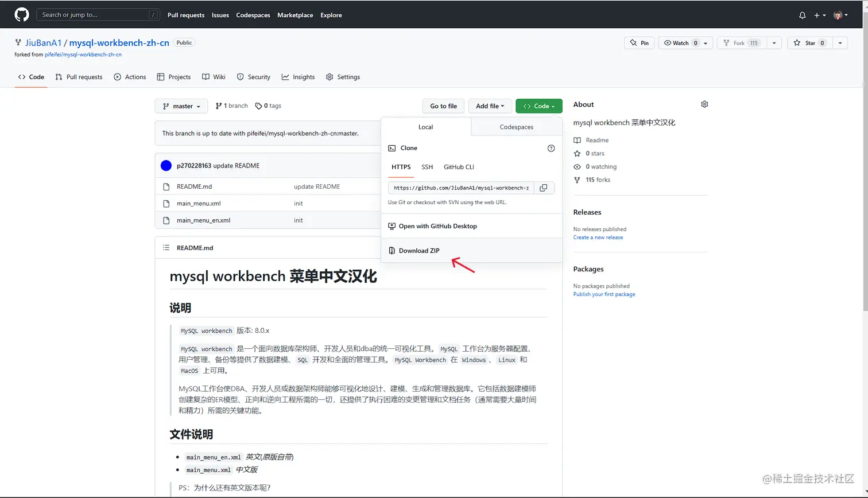Viewport: 868px width, 498px height.
Task: Expand fork options caret dropdown
Action: coord(774,43)
